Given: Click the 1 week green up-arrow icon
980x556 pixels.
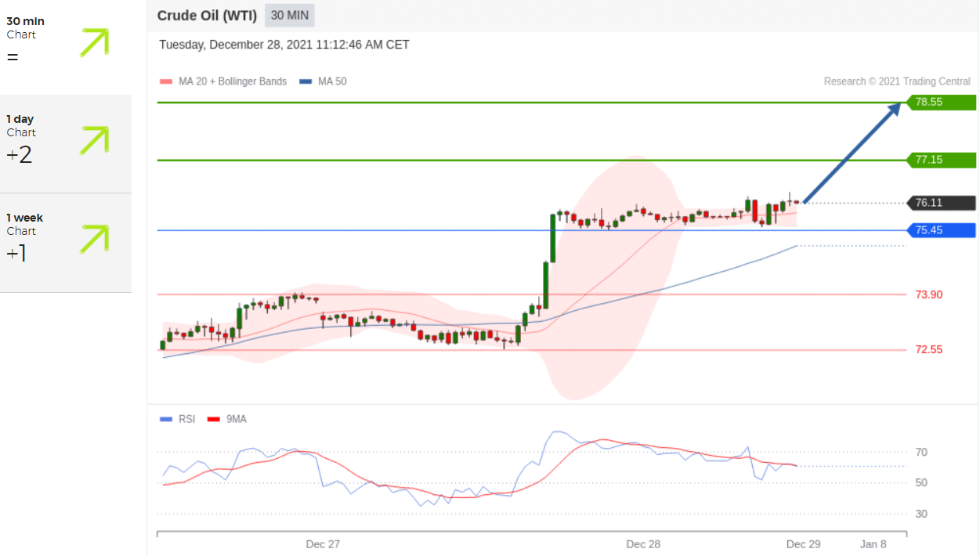Looking at the screenshot, I should pyautogui.click(x=94, y=239).
